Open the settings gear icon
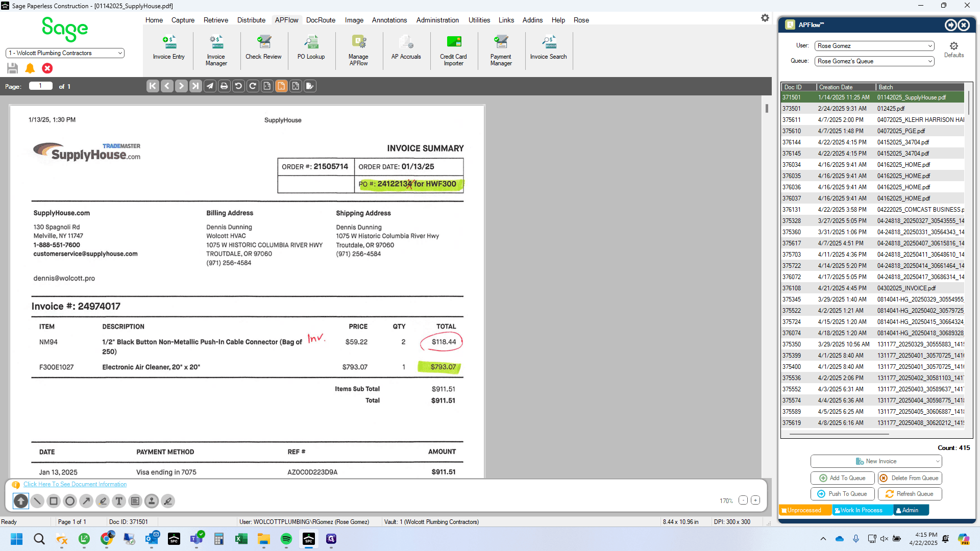 pyautogui.click(x=765, y=18)
